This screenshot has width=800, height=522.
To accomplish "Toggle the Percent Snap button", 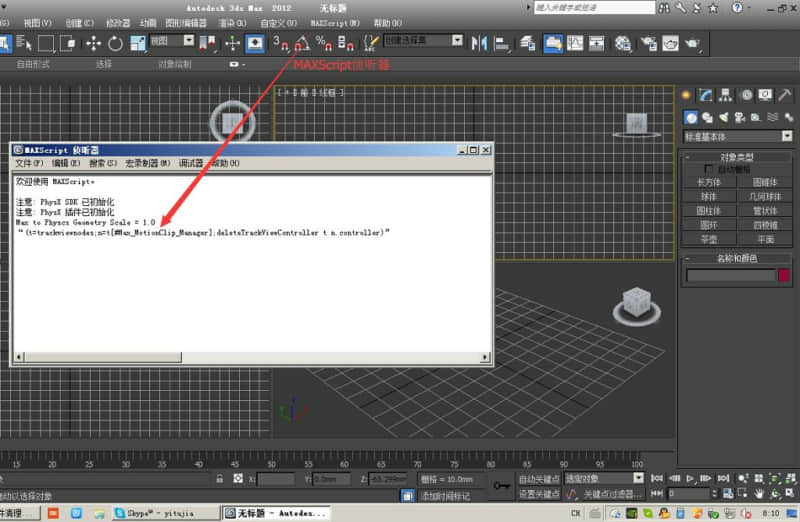I will (x=324, y=43).
